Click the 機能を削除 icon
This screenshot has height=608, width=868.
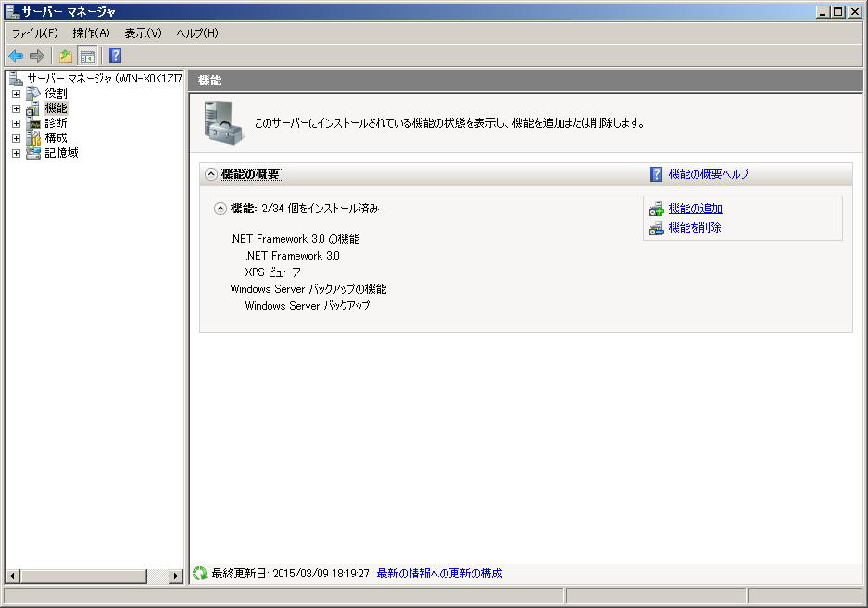656,228
